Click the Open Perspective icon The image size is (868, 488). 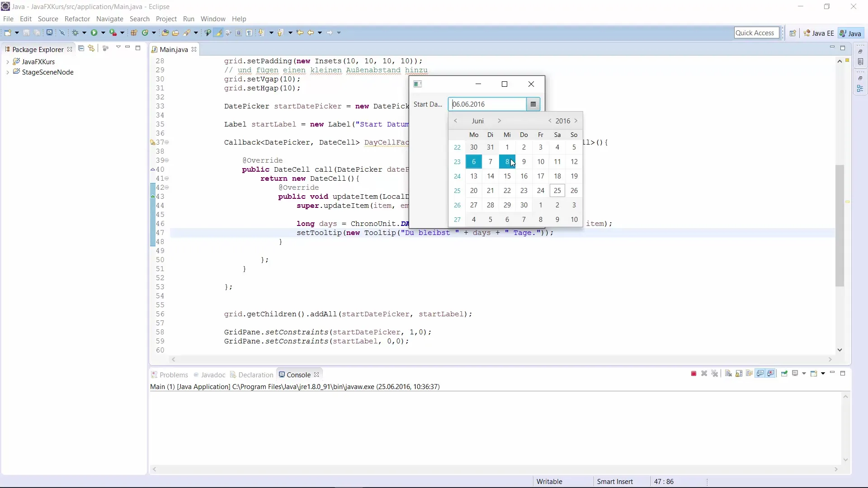point(793,33)
